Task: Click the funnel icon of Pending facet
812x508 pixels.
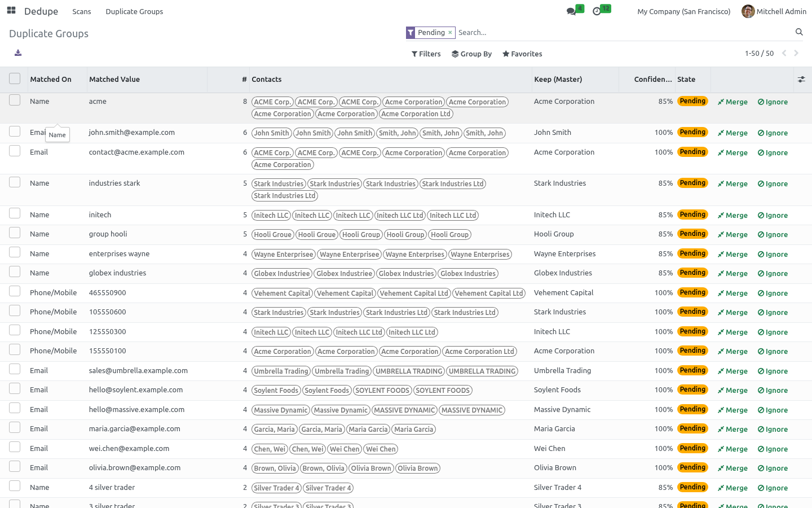Action: tap(411, 33)
